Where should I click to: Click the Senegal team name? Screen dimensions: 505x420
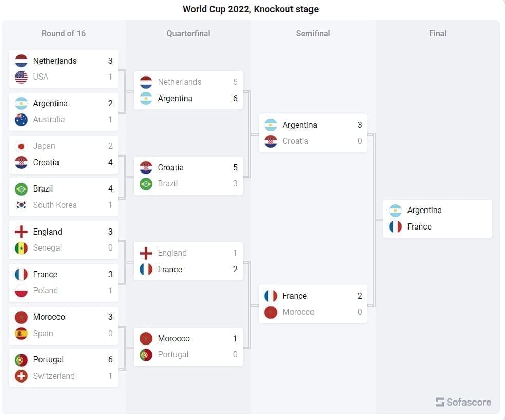pos(47,248)
